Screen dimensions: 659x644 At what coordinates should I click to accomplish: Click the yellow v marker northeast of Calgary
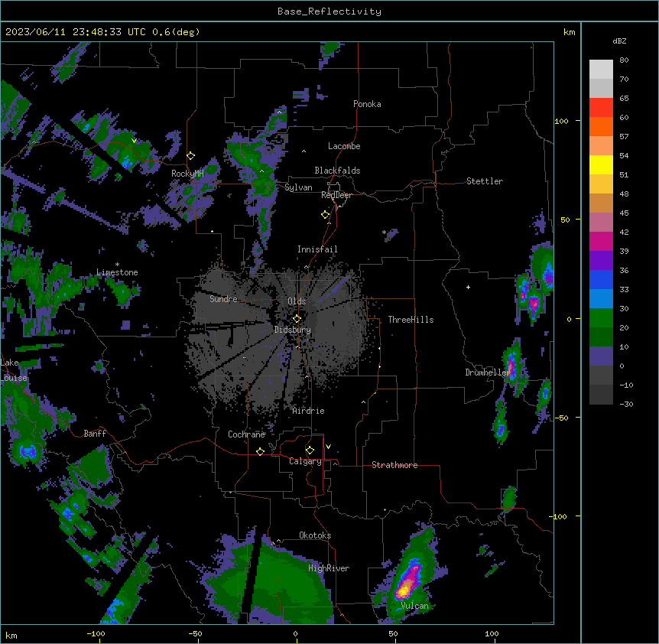[328, 447]
